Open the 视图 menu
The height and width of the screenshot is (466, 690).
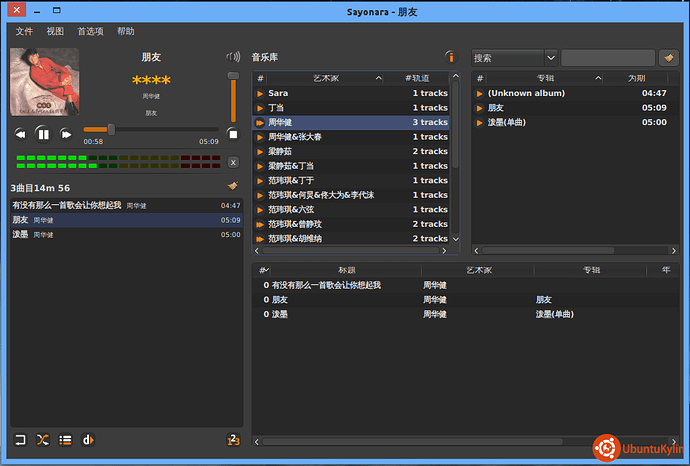[x=55, y=31]
